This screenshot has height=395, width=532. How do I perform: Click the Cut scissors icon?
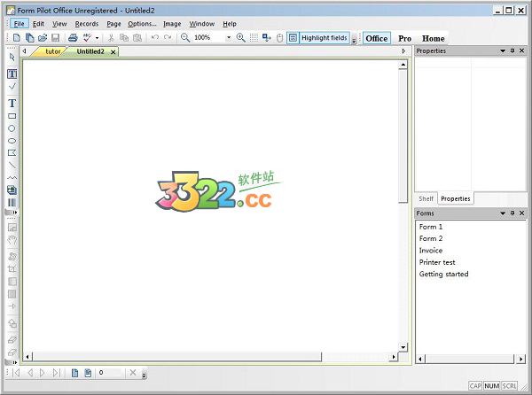tap(111, 37)
